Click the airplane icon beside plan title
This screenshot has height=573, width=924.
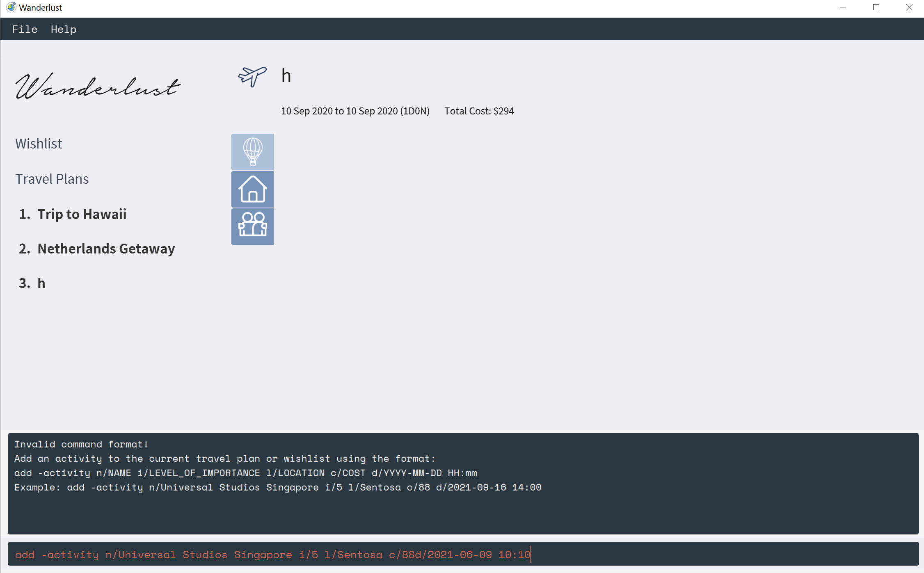click(x=252, y=76)
